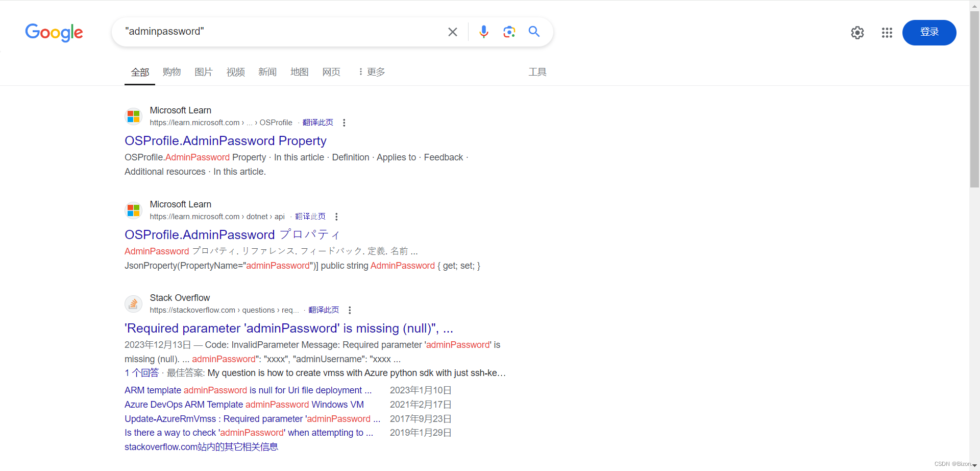
Task: Switch to the 新闻 tab
Action: 267,72
